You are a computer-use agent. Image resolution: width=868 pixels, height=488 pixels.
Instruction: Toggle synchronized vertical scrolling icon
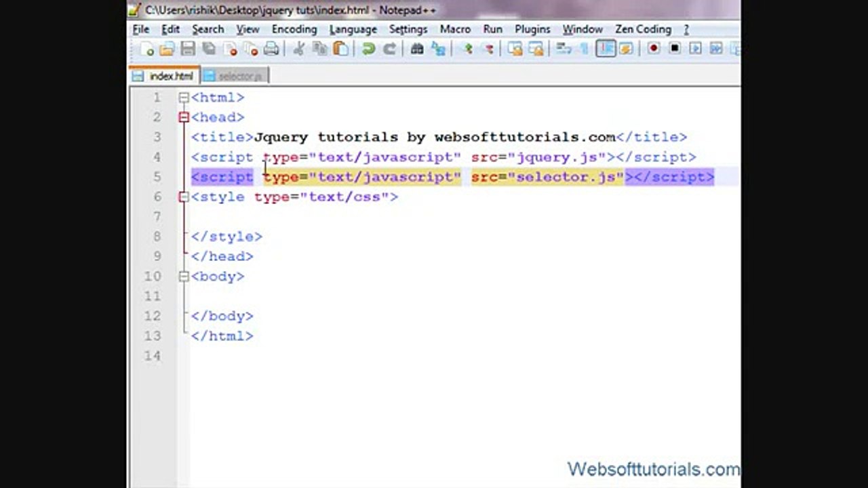coord(515,49)
